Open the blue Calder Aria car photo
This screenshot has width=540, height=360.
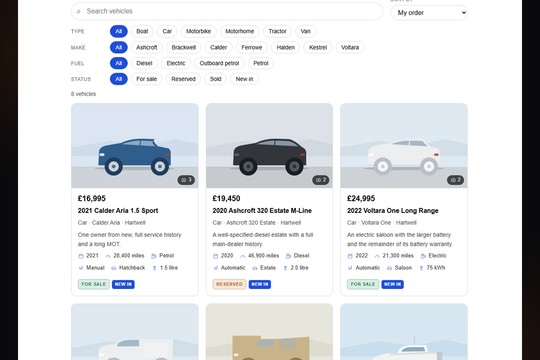135,146
